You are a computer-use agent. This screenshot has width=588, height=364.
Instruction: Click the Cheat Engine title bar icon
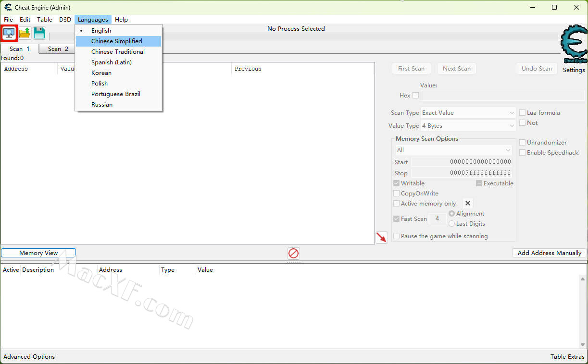[8, 8]
